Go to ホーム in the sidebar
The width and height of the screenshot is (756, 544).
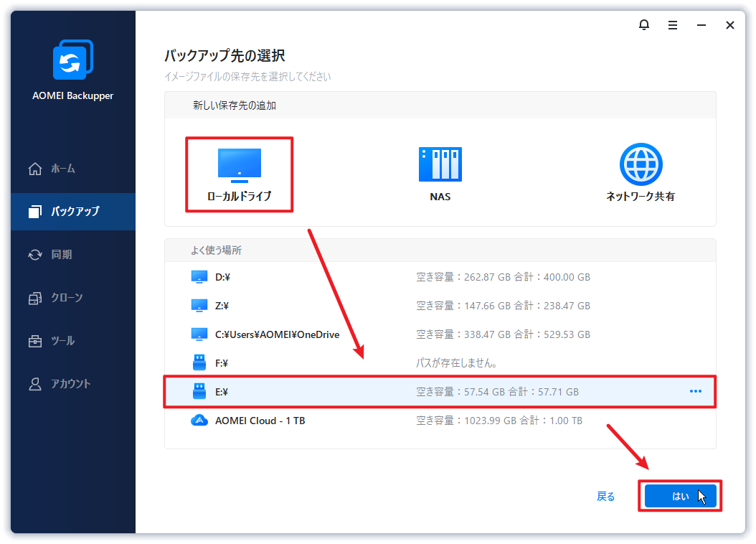[x=73, y=169]
